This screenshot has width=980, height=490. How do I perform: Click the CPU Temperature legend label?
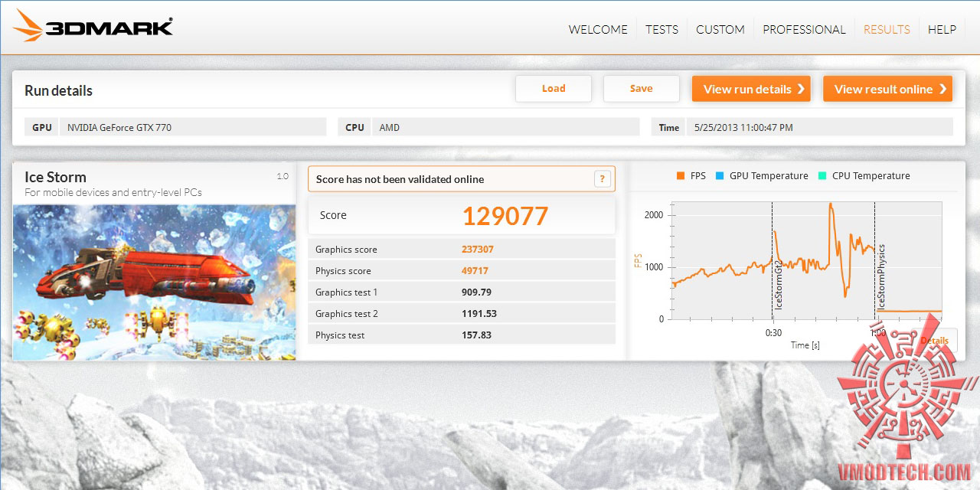pyautogui.click(x=871, y=176)
